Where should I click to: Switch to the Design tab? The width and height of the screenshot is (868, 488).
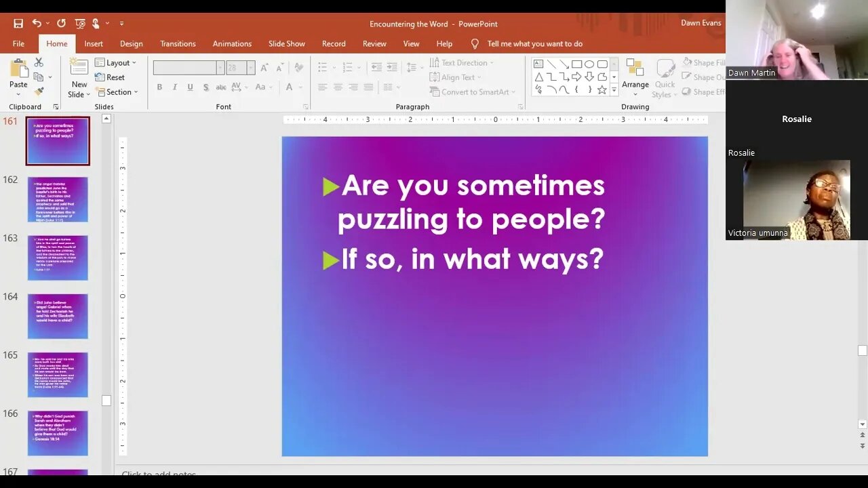pos(132,43)
